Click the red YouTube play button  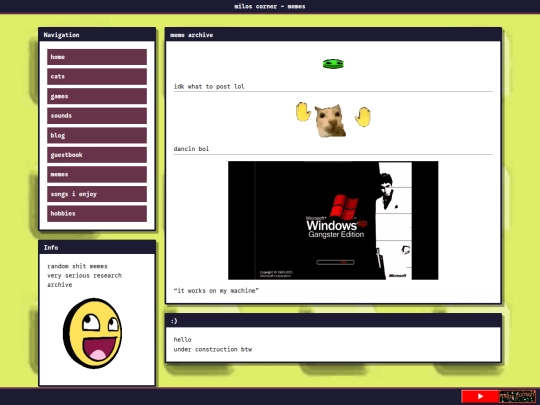click(480, 396)
